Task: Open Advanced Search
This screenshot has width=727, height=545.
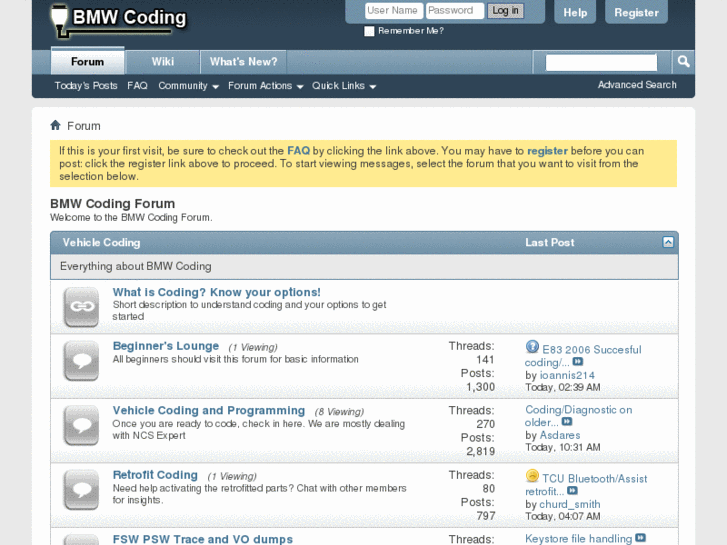Action: click(x=637, y=84)
